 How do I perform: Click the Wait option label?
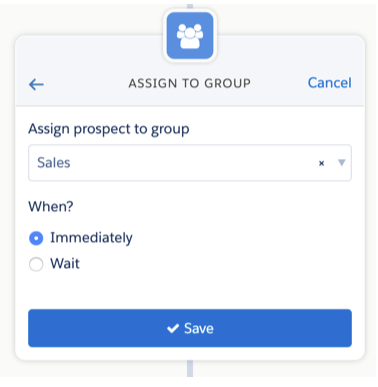[65, 263]
